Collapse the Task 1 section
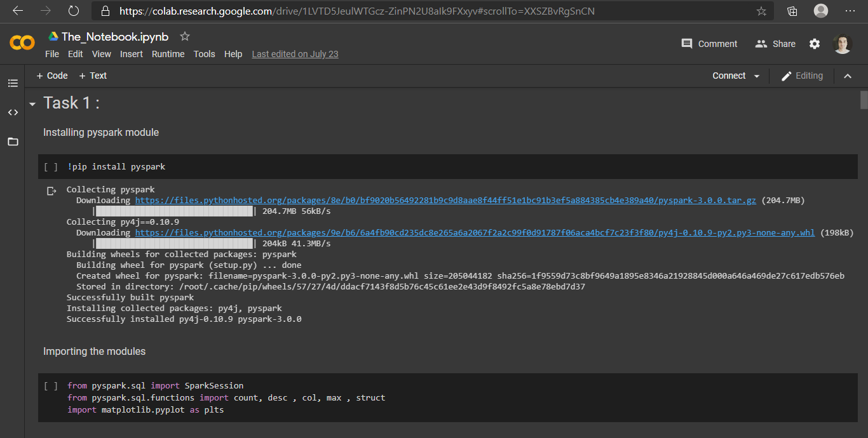This screenshot has width=868, height=438. [32, 104]
